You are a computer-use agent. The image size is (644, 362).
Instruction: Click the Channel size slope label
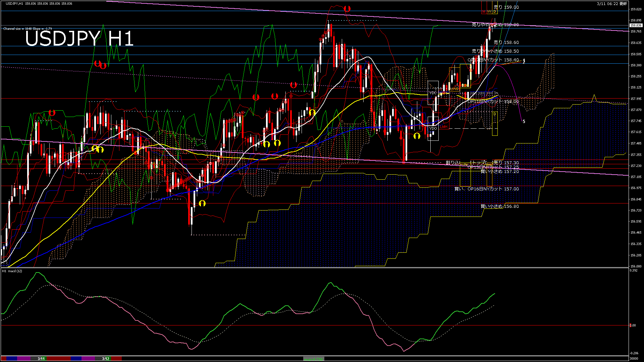point(28,29)
